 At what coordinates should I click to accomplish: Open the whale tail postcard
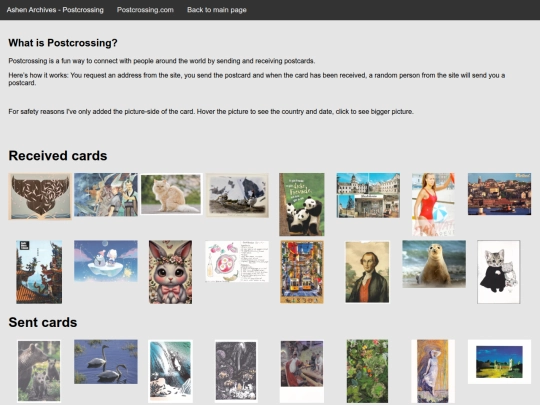point(40,196)
